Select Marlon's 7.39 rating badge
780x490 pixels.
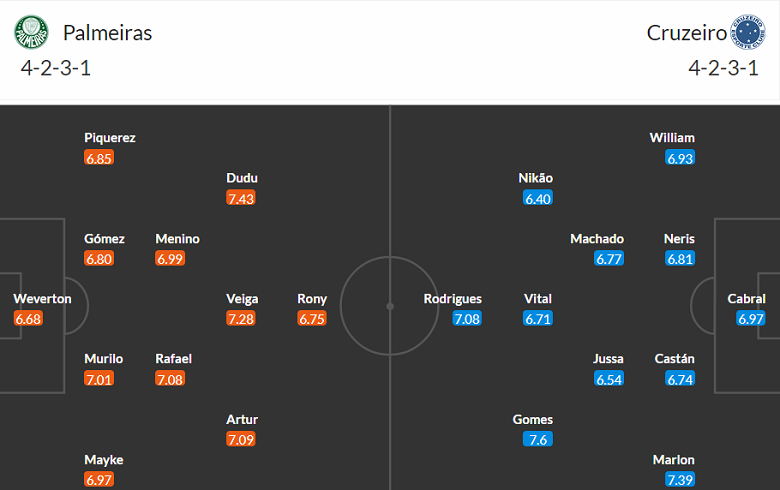(x=679, y=479)
